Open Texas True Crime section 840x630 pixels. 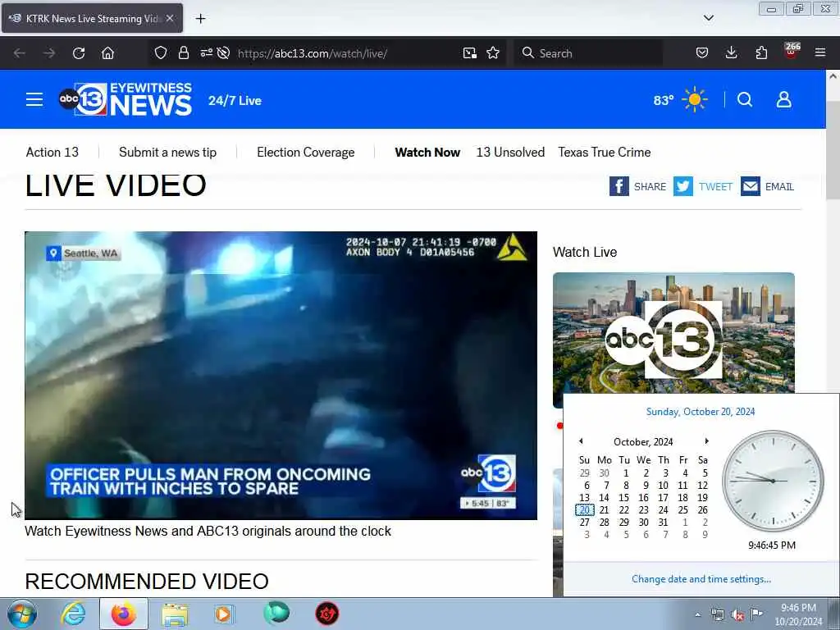605,152
